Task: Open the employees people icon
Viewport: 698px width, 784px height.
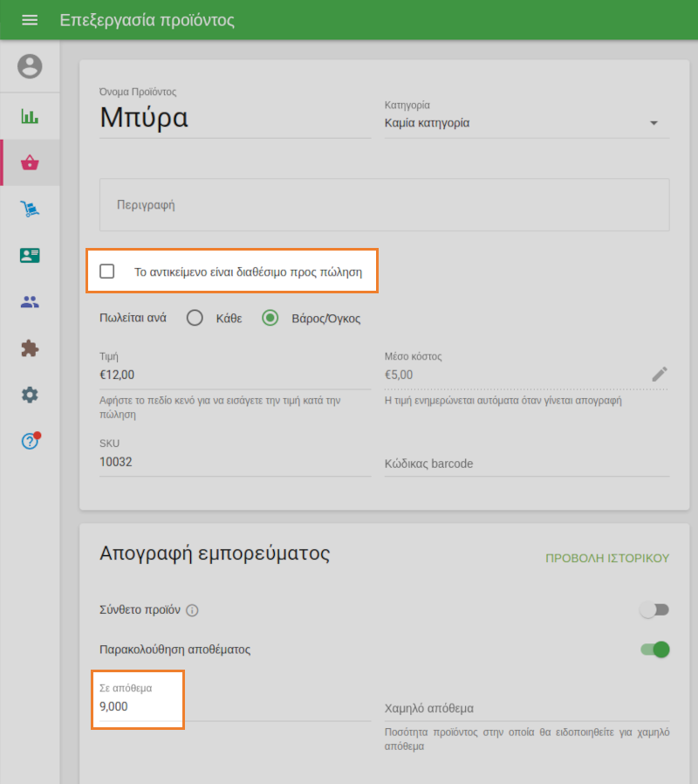Action: click(30, 302)
